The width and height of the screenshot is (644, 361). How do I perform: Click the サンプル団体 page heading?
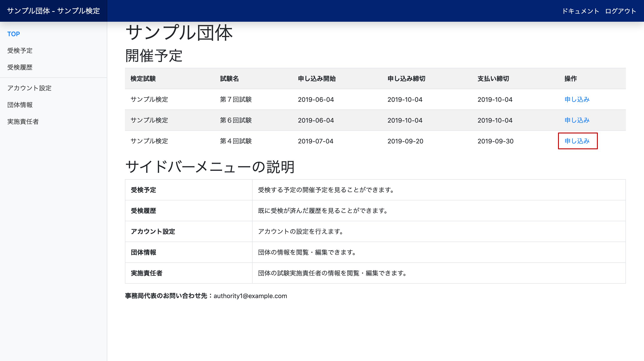179,33
